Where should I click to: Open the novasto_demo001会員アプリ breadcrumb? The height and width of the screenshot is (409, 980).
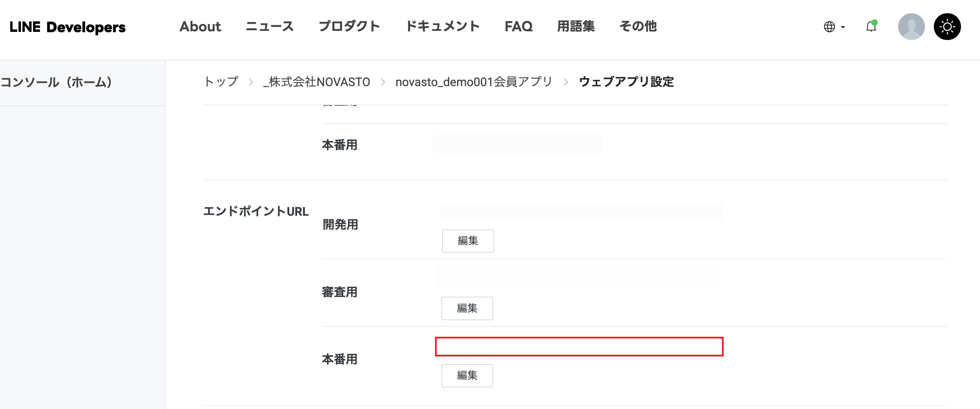point(474,82)
